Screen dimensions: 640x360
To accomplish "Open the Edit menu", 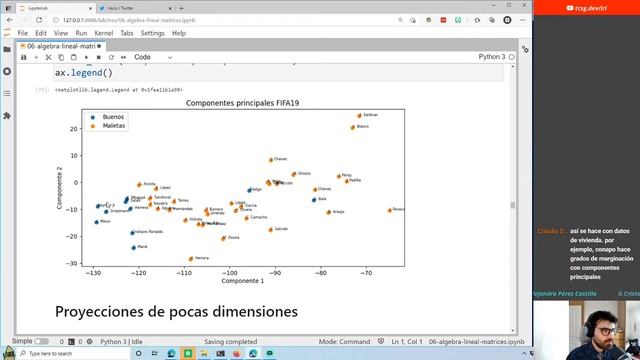I will [x=41, y=33].
